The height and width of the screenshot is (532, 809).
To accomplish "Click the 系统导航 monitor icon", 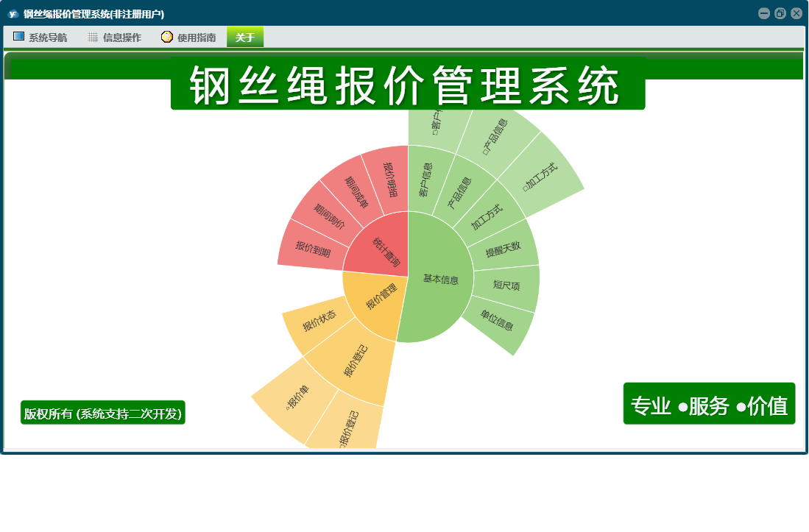I will tap(18, 37).
